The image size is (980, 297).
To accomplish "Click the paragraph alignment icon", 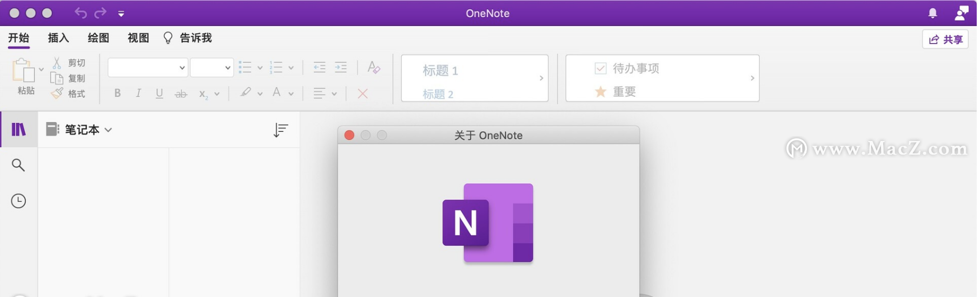I will point(320,93).
